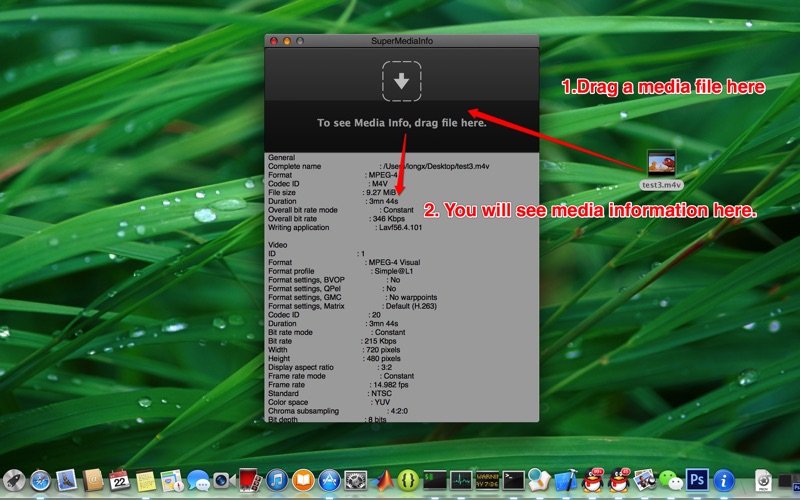Screen dimensions: 800x500
Task: Open the Console warning-log icon
Action: [x=487, y=481]
